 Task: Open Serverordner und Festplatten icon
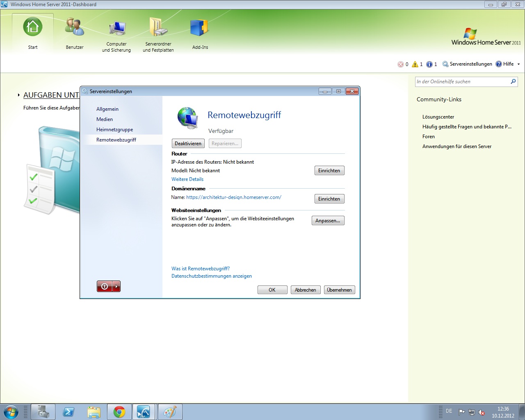[x=158, y=27]
